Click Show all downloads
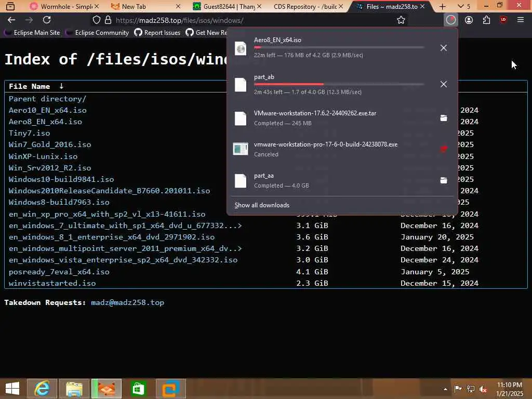Screen dimensions: 532x399 point(262,205)
